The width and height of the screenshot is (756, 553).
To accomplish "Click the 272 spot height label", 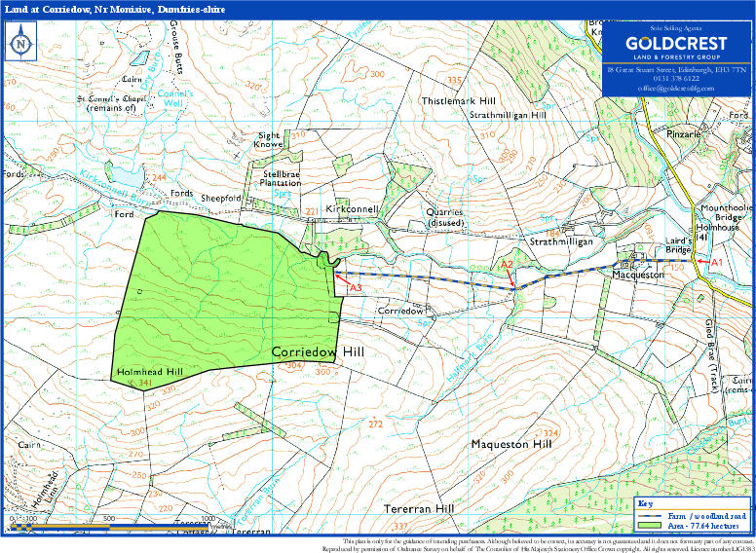I will coord(376,424).
